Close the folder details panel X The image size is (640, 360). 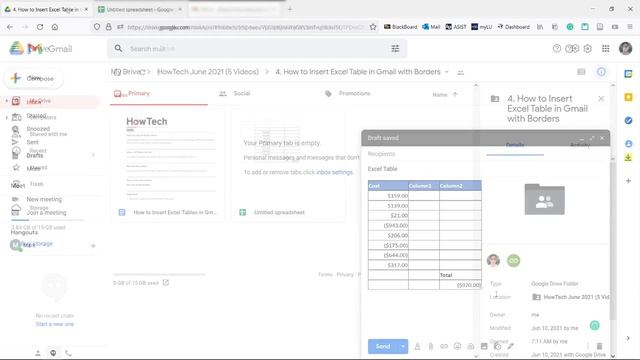click(x=601, y=99)
